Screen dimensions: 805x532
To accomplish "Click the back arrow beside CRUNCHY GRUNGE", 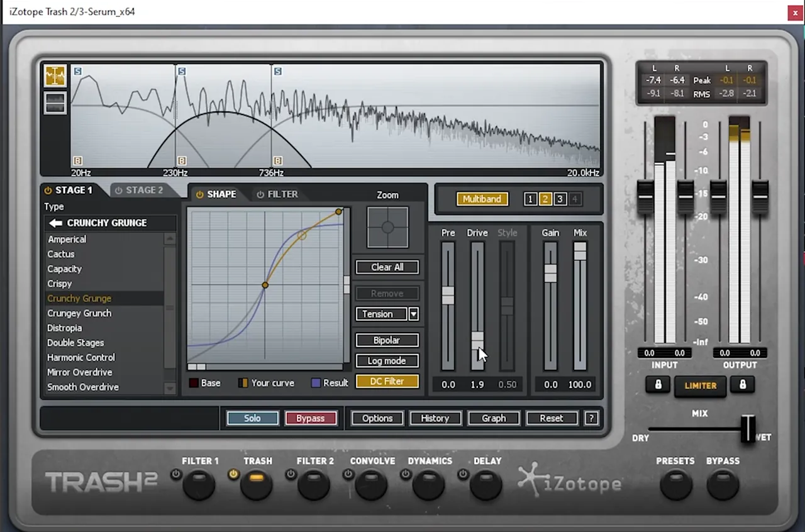I will point(56,223).
